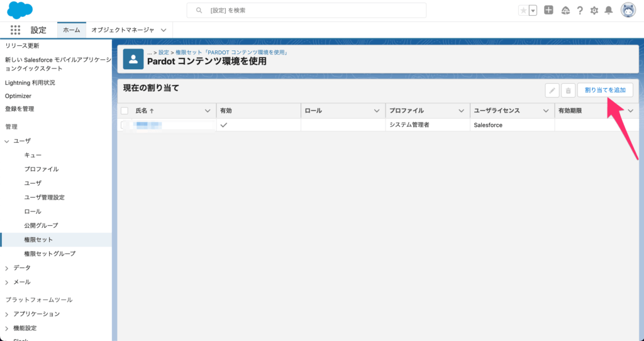
Task: Open the notifications bell
Action: (x=609, y=10)
